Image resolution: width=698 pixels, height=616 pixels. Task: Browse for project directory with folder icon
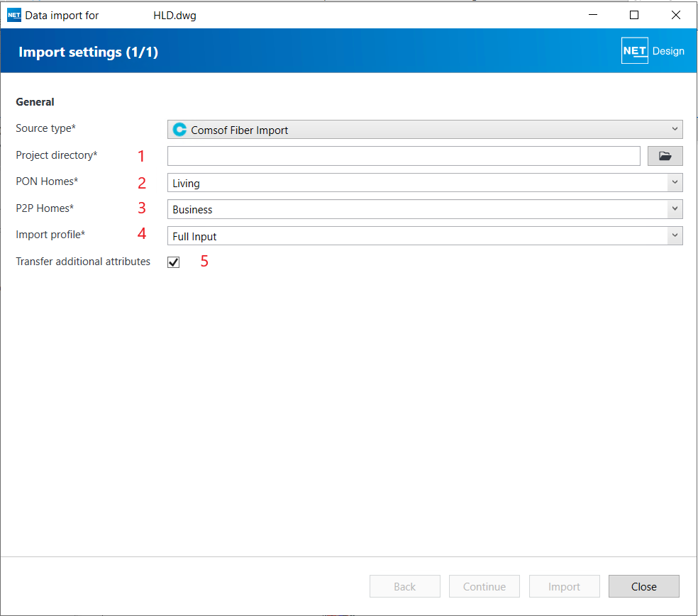pyautogui.click(x=665, y=156)
